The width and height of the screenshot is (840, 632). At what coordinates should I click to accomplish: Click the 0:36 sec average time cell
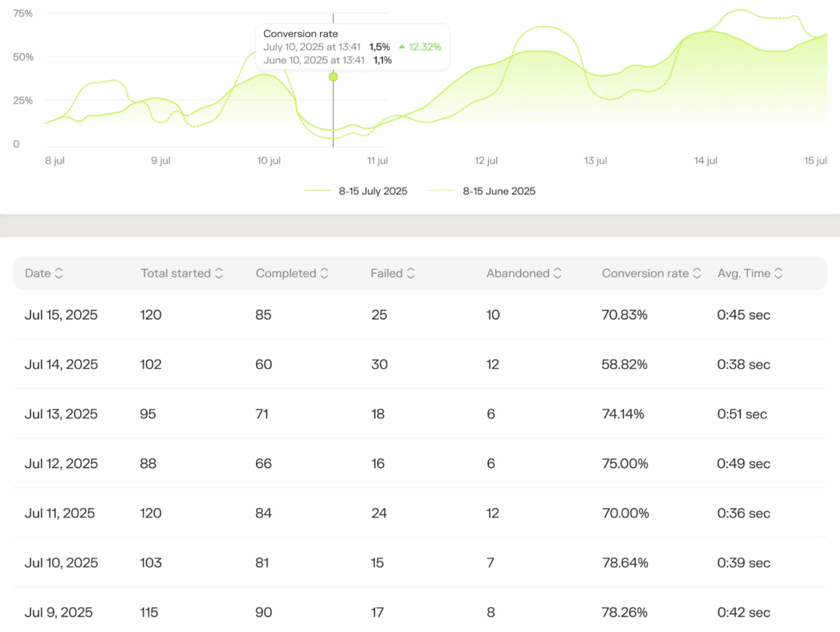click(743, 513)
